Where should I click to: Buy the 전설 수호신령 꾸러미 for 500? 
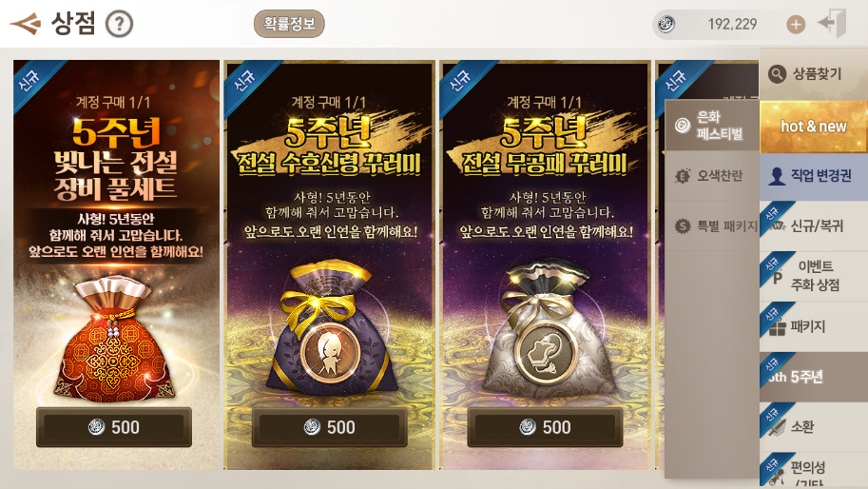click(x=329, y=427)
